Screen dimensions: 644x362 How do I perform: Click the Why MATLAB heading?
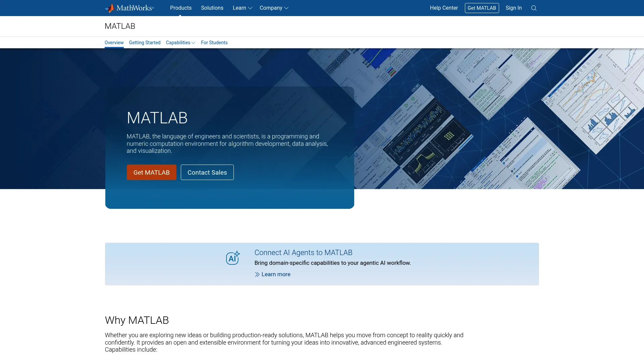pyautogui.click(x=137, y=320)
